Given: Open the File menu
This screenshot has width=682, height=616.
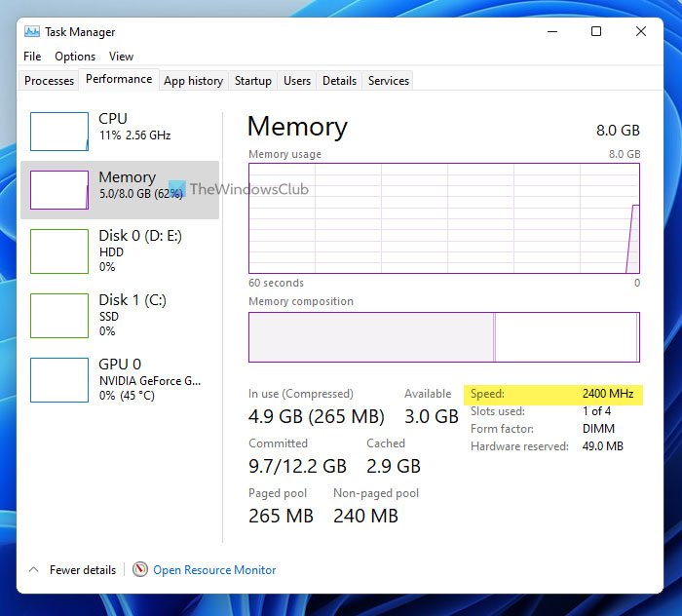Looking at the screenshot, I should [x=32, y=57].
